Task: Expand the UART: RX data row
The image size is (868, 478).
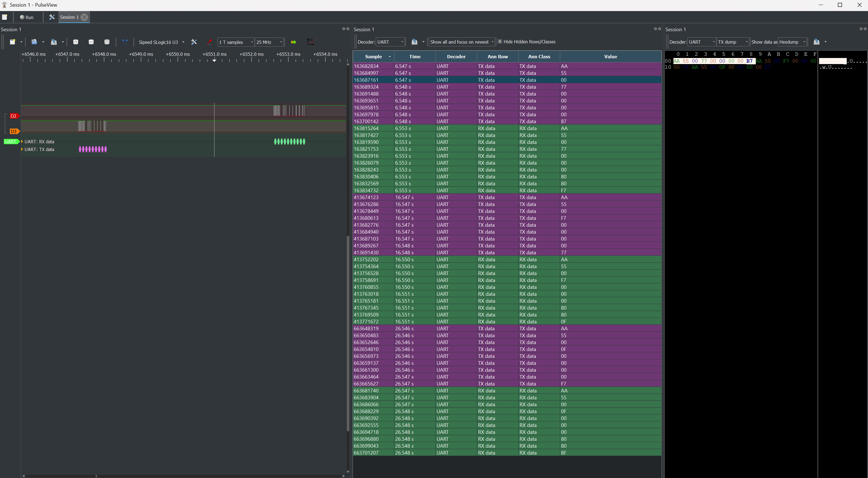Action: coord(22,142)
